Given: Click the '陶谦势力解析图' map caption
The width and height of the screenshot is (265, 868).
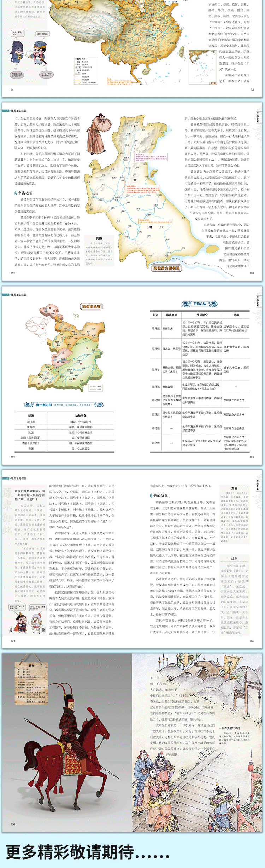Looking at the screenshot, I should pos(166,268).
